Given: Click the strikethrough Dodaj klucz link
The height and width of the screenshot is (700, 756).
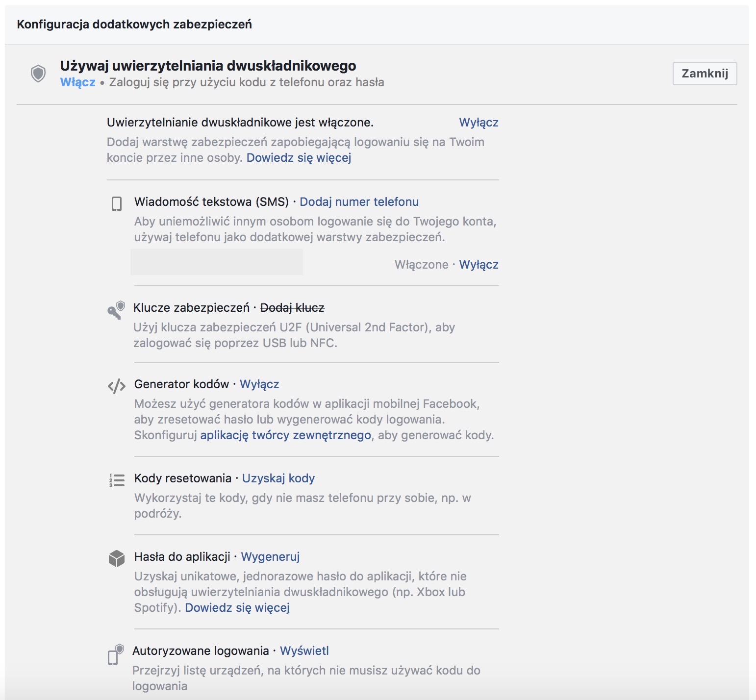Looking at the screenshot, I should point(292,307).
